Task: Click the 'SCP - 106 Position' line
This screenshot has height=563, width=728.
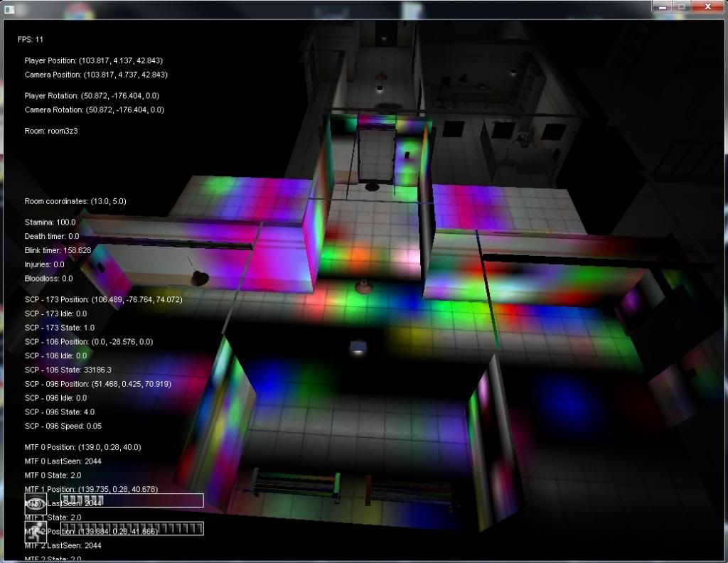Action: (89, 342)
